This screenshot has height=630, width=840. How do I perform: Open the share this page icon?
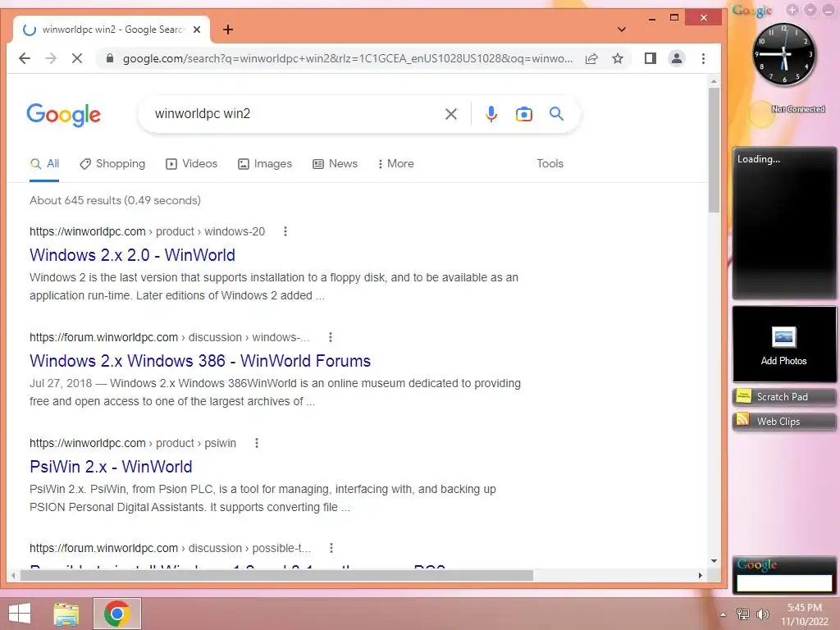pyautogui.click(x=591, y=58)
